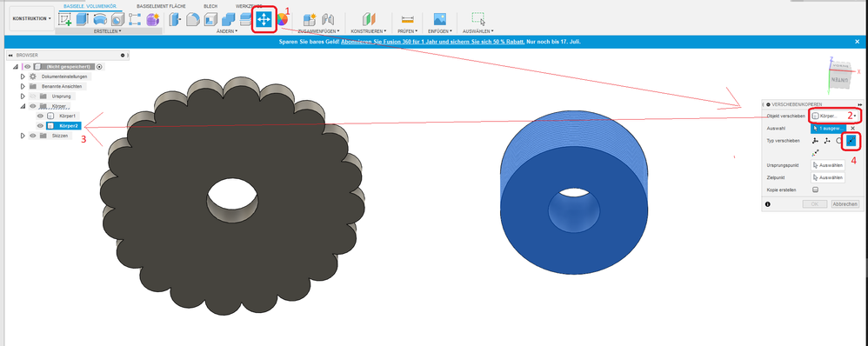Click Auswählen next to Ursprungspunkt
Image resolution: width=868 pixels, height=346 pixels.
828,165
